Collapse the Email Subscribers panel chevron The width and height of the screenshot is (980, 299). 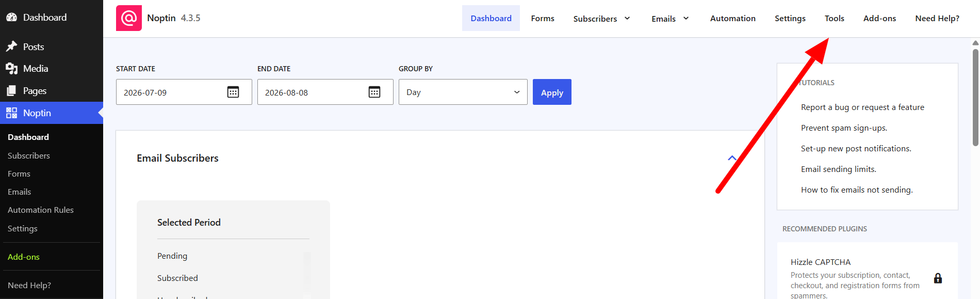(x=732, y=158)
